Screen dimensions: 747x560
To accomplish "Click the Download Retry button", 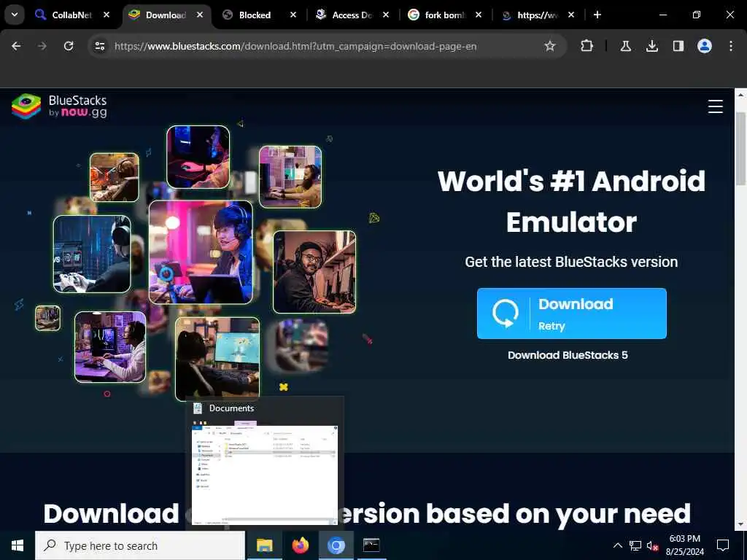I will click(x=572, y=314).
